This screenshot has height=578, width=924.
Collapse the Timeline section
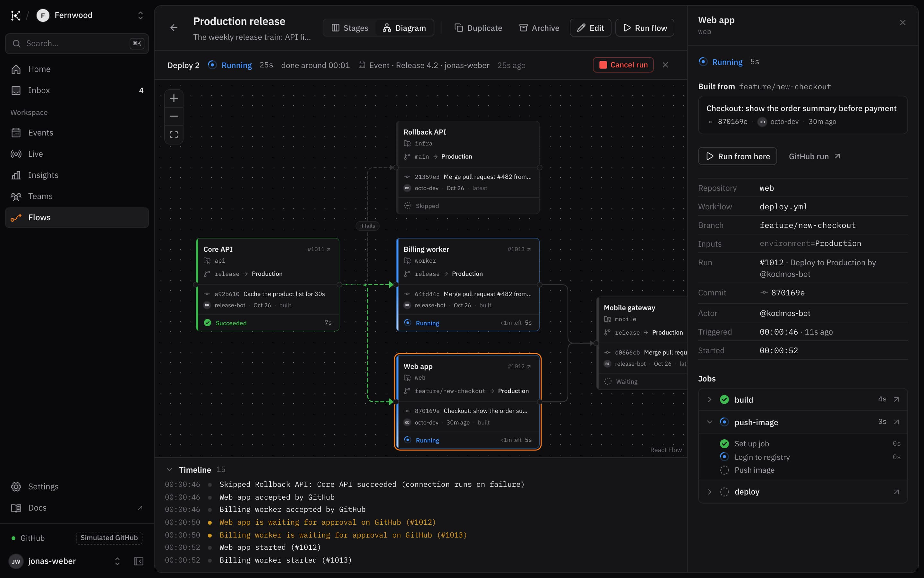169,469
